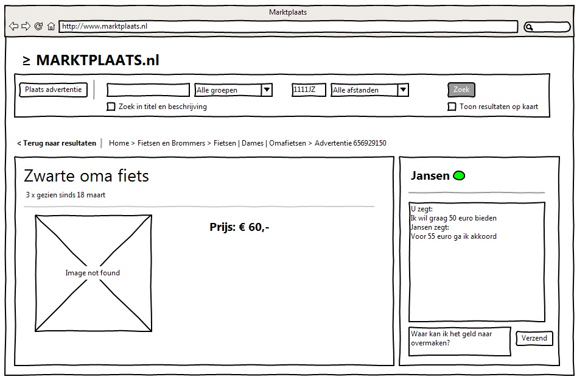
Task: Click the browser forward arrow icon
Action: [26, 26]
